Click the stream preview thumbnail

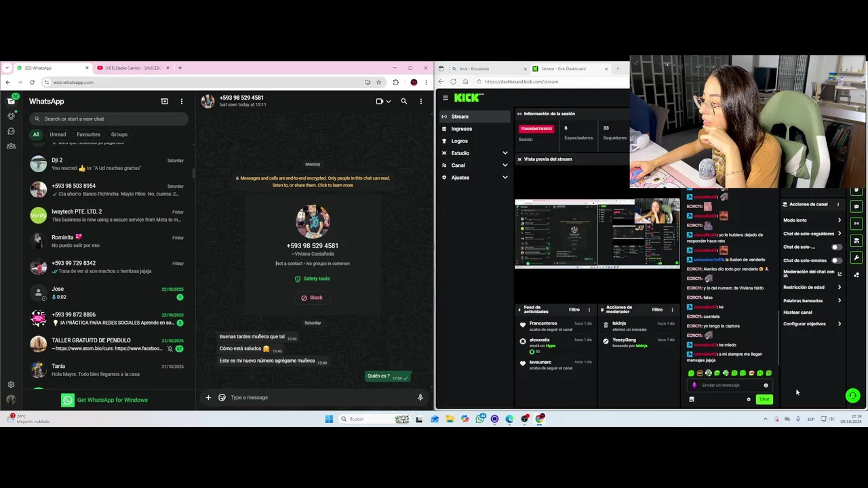click(597, 234)
